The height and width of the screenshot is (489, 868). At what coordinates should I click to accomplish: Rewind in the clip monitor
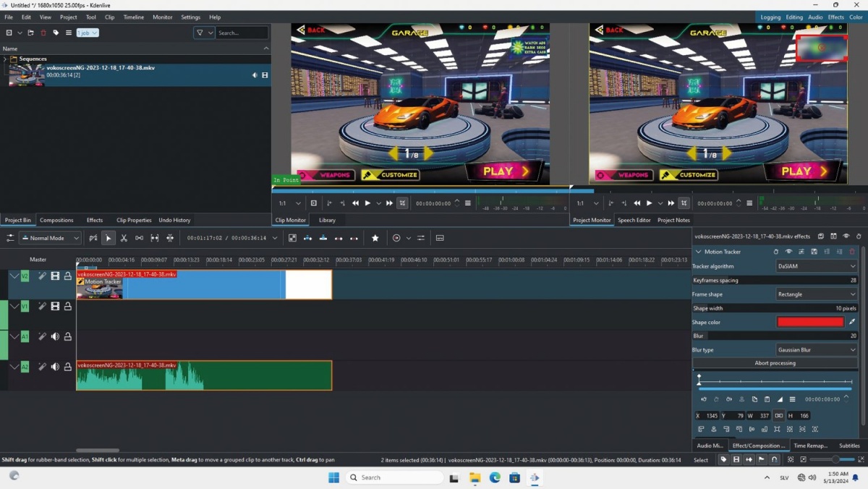pyautogui.click(x=355, y=203)
